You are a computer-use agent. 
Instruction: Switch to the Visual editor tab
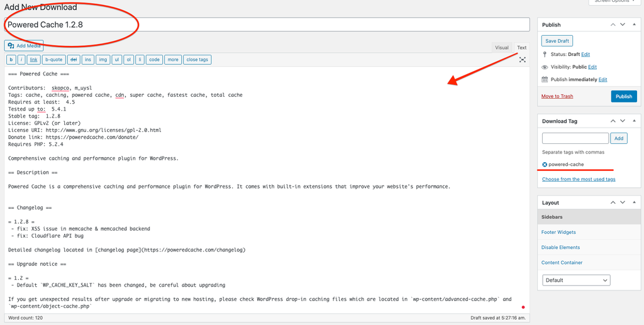click(x=501, y=48)
